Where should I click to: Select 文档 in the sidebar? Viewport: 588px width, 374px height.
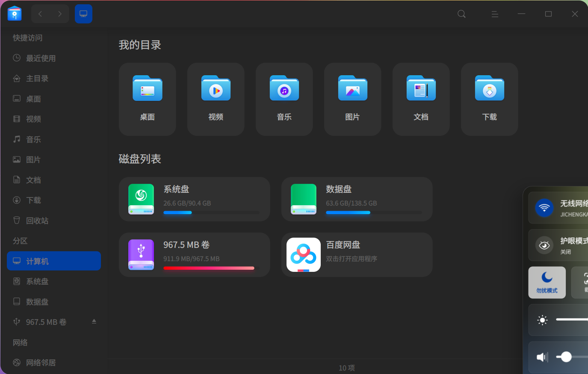[x=54, y=180]
